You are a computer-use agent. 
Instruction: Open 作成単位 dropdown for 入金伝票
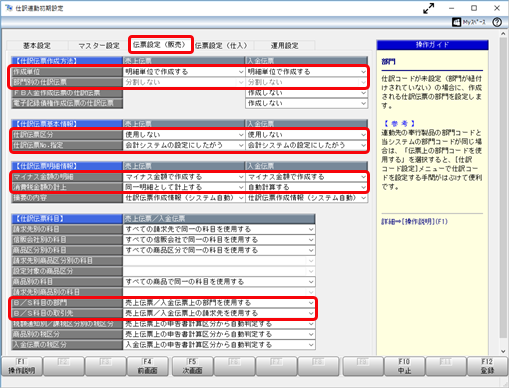(306, 72)
